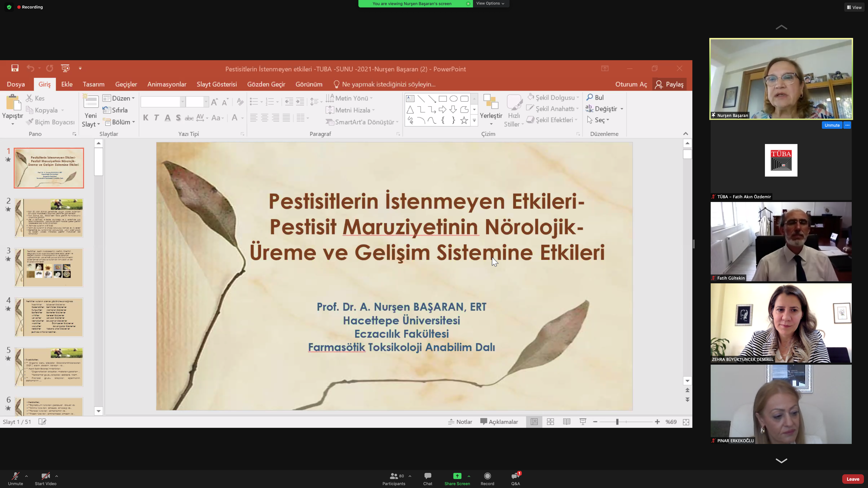The width and height of the screenshot is (868, 488).
Task: Select the oval shape in shapes gallery
Action: (453, 99)
